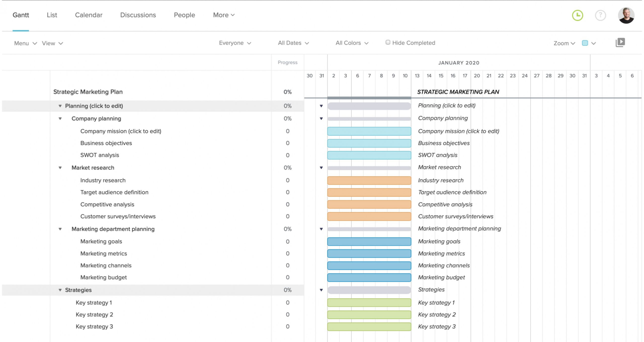Viewport: 644px width, 342px height.
Task: Click the timer/history icon top right
Action: point(578,15)
